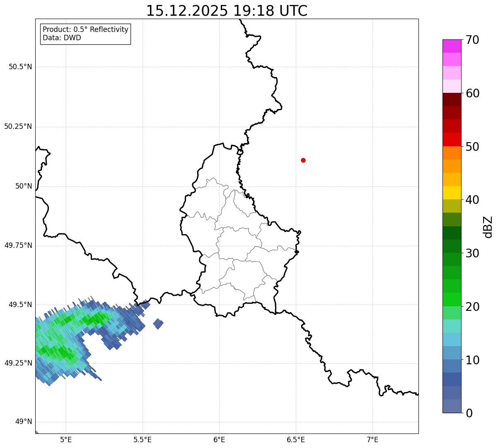This screenshot has width=498, height=448.
Task: Click the 49°N latitude label
Action: tap(24, 422)
